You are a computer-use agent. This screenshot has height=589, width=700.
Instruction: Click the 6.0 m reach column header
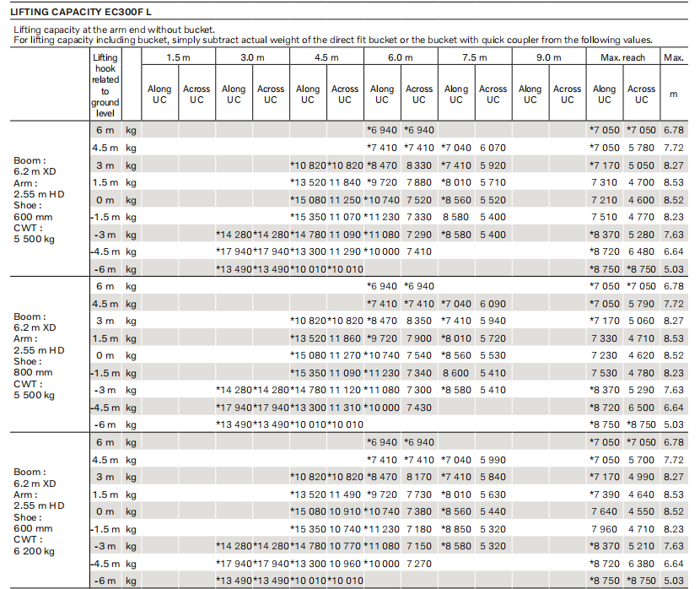pyautogui.click(x=401, y=57)
